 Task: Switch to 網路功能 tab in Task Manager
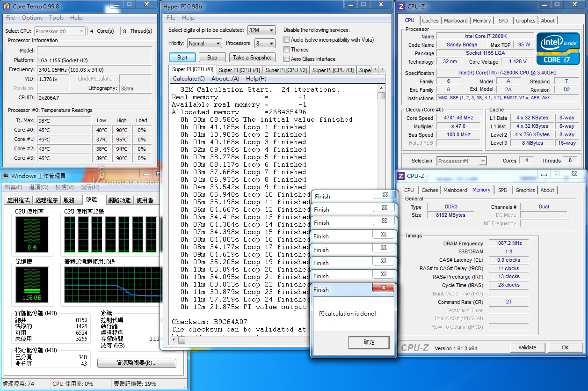pyautogui.click(x=120, y=200)
